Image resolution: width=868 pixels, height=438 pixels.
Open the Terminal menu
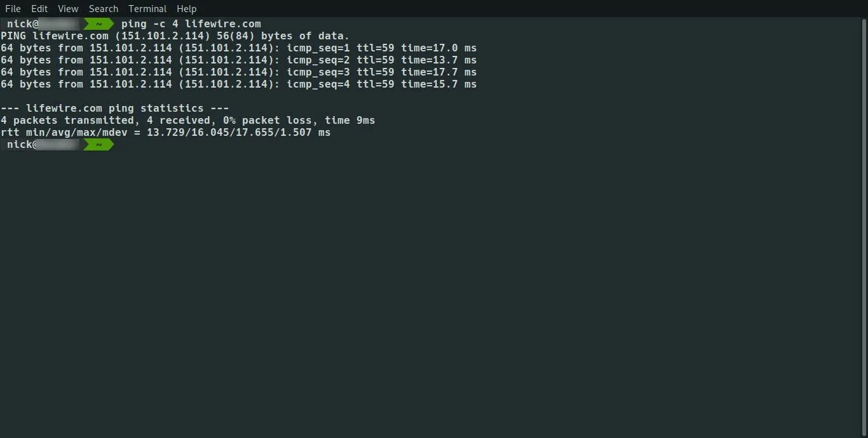(x=147, y=9)
